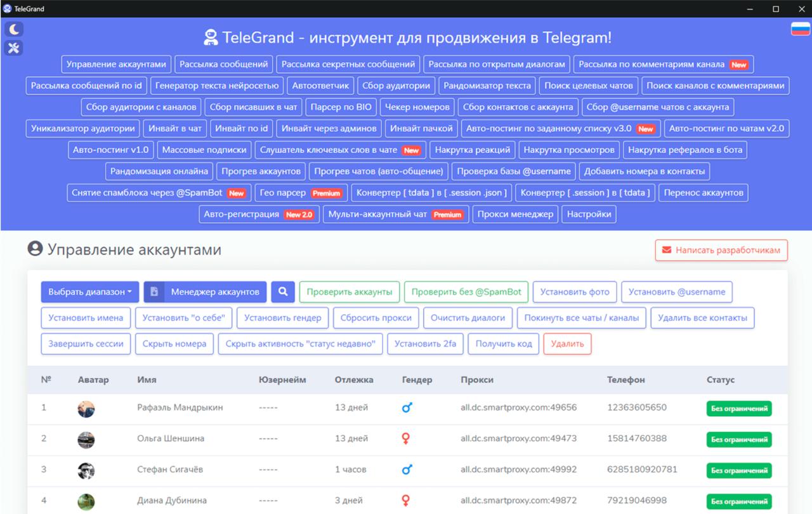Click Установить @username button
The height and width of the screenshot is (514, 812).
coord(677,292)
